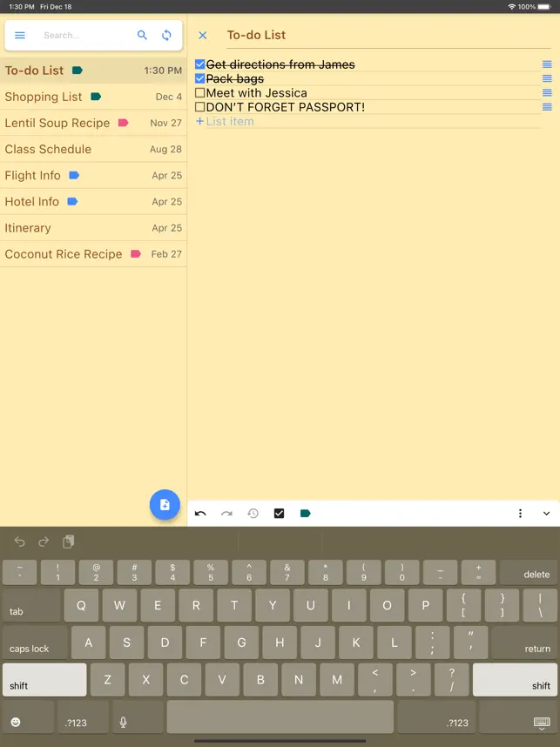Click reorder handle of 'Meet with Jessica'
Screen dimensions: 560x747
pyautogui.click(x=547, y=93)
